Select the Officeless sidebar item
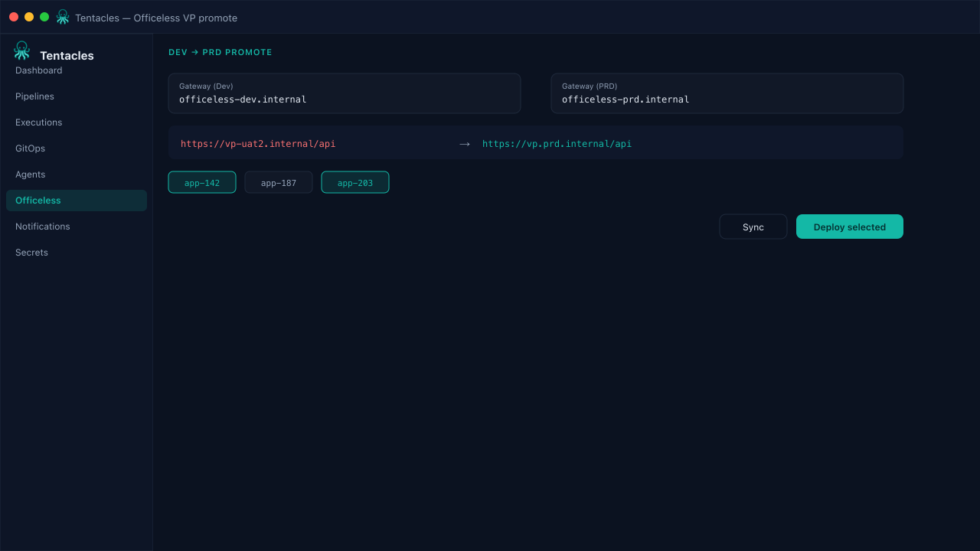The width and height of the screenshot is (980, 551). [77, 201]
